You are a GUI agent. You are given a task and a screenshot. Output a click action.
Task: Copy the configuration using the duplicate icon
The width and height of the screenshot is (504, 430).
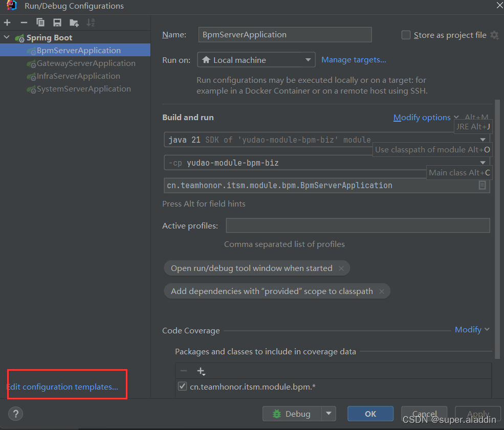point(40,22)
